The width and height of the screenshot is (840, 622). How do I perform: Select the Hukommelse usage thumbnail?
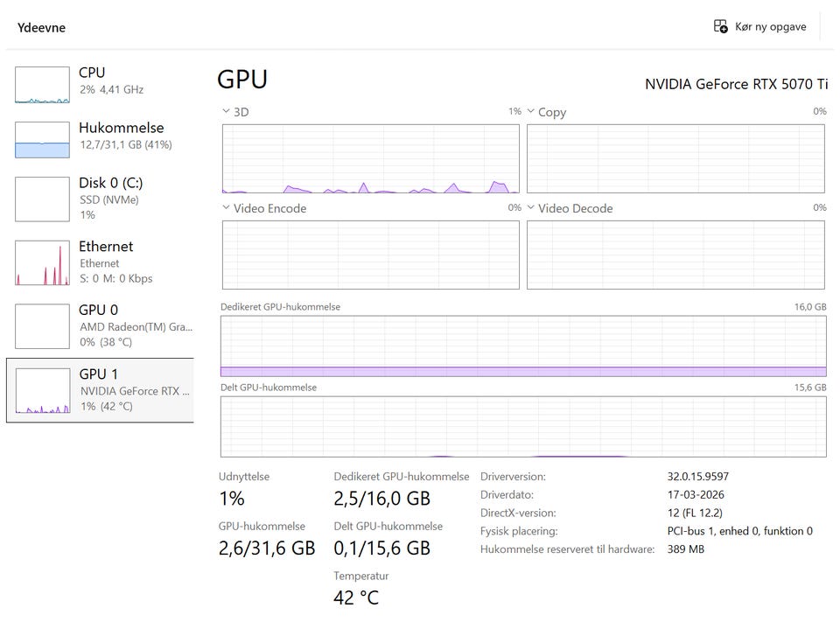(42, 140)
